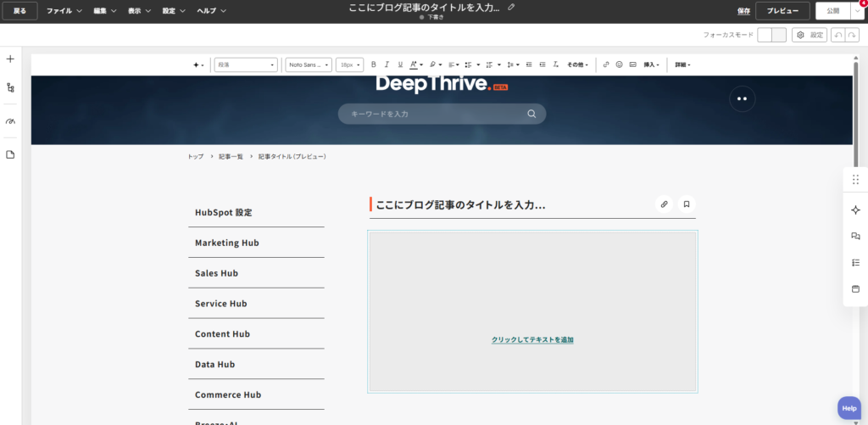The image size is (868, 425).
Task: Copy article link with chain icon
Action: click(x=664, y=204)
